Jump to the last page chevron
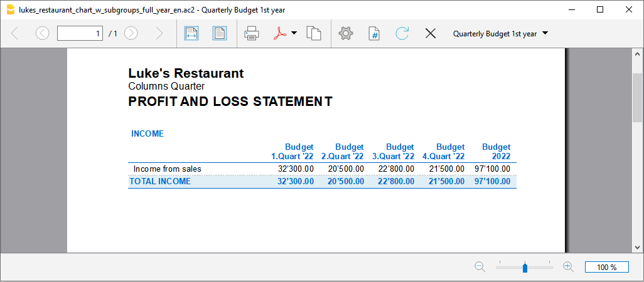644x282 pixels. 159,34
